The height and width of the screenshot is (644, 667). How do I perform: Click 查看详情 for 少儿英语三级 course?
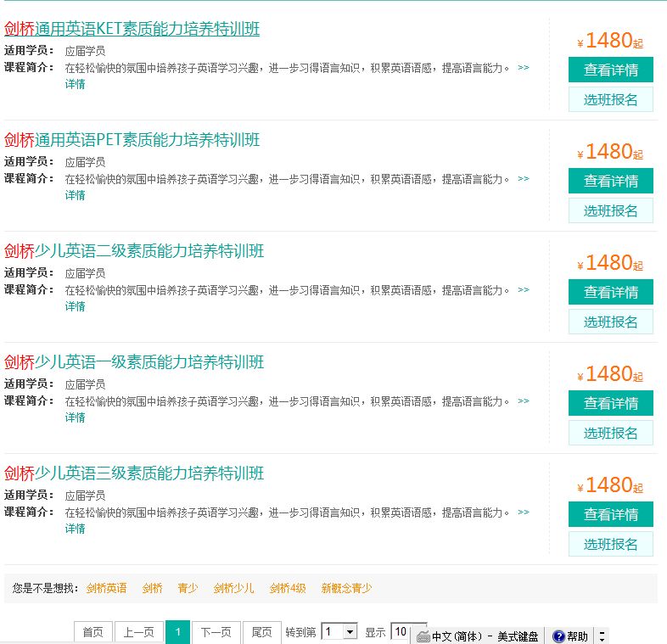click(x=610, y=514)
